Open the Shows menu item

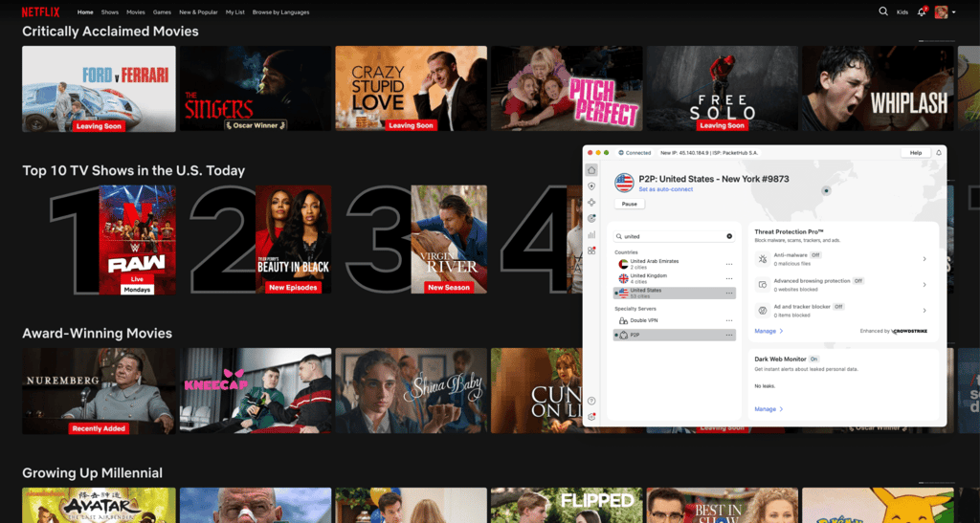coord(110,11)
